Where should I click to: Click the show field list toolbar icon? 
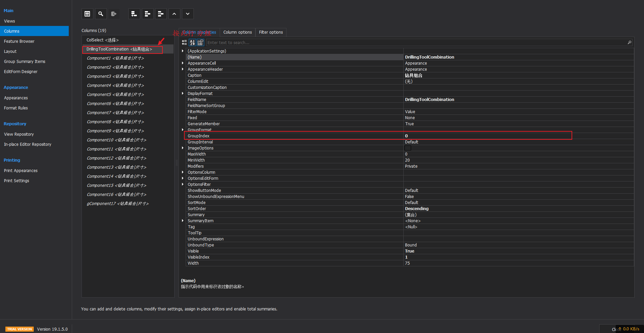click(87, 14)
